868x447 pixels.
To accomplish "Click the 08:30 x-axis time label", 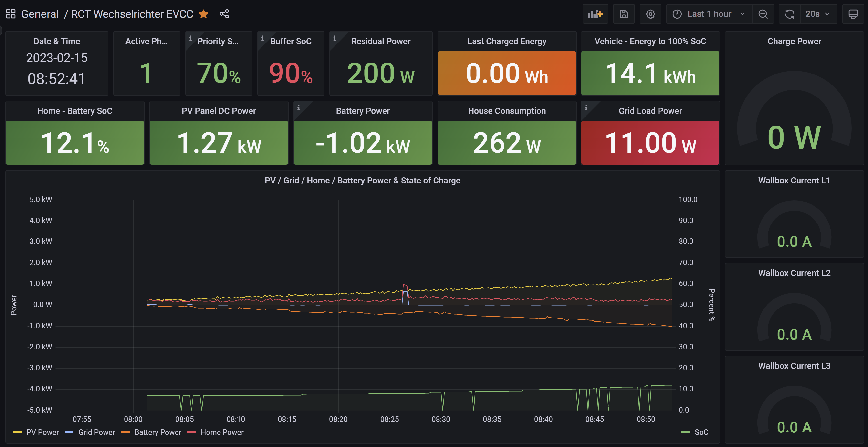I will [441, 419].
